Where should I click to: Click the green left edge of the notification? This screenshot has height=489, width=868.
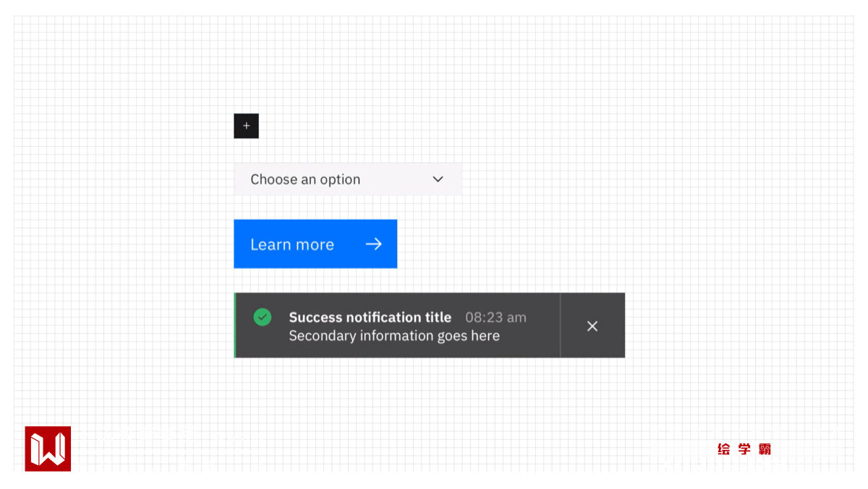coord(235,326)
